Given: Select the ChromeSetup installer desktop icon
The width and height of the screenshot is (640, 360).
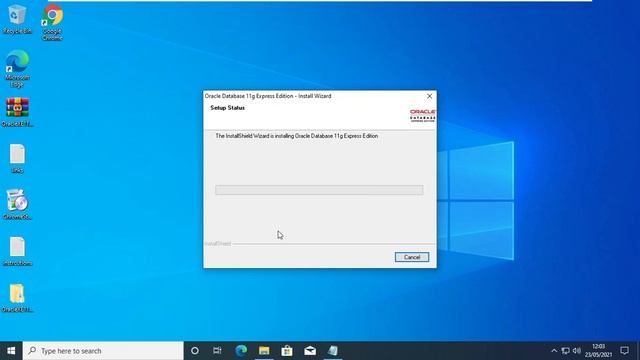Looking at the screenshot, I should pos(17,205).
